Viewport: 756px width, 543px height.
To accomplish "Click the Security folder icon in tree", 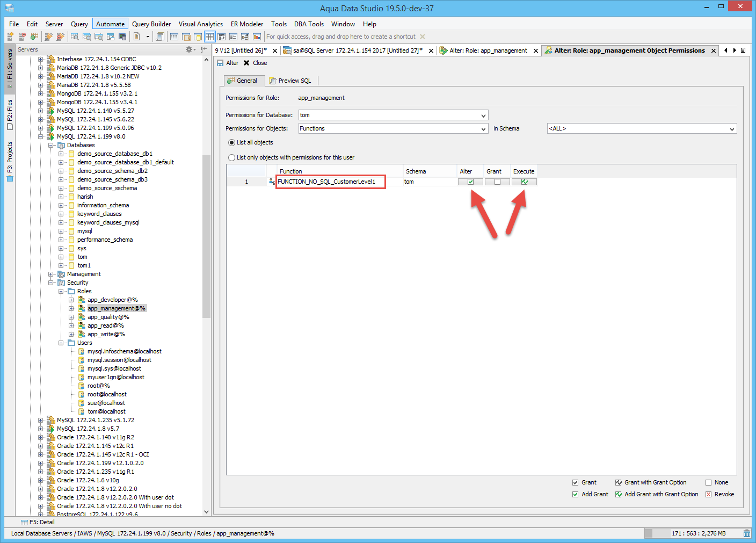I will pos(61,283).
